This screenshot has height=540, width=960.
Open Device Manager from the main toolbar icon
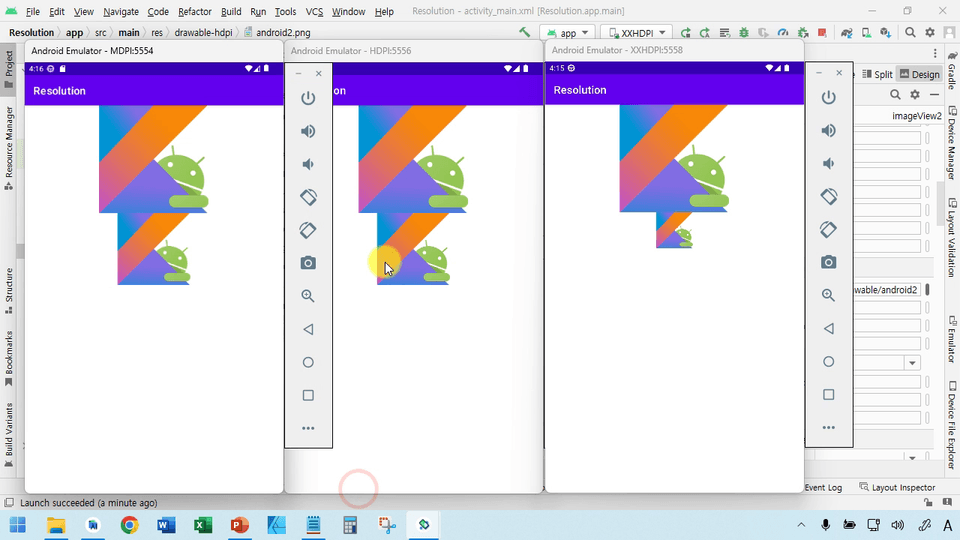[866, 32]
